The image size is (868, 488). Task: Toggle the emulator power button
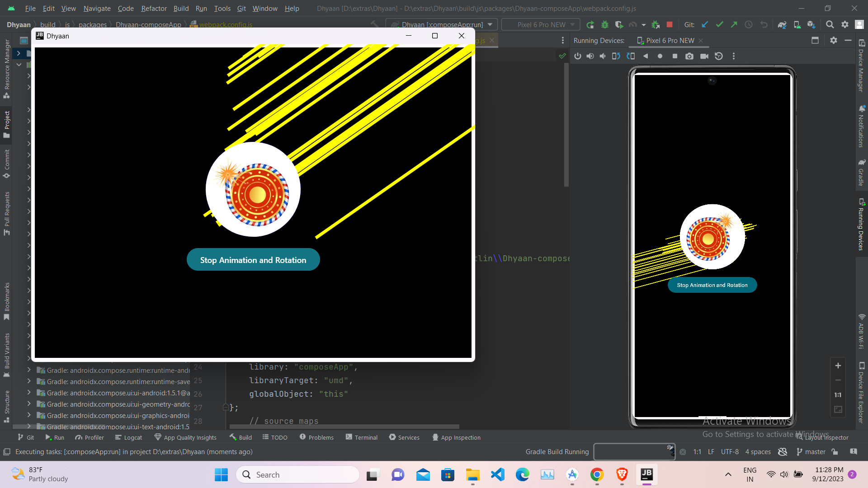578,56
